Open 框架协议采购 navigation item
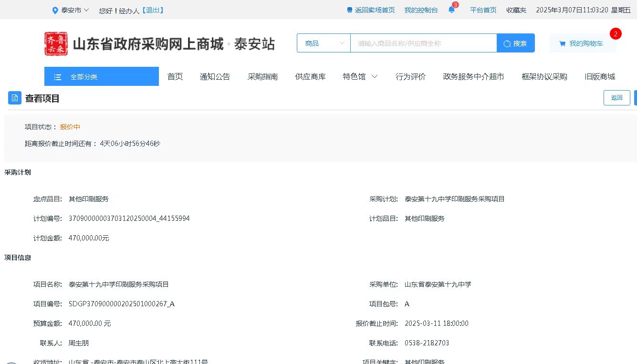The image size is (637, 364). click(544, 76)
